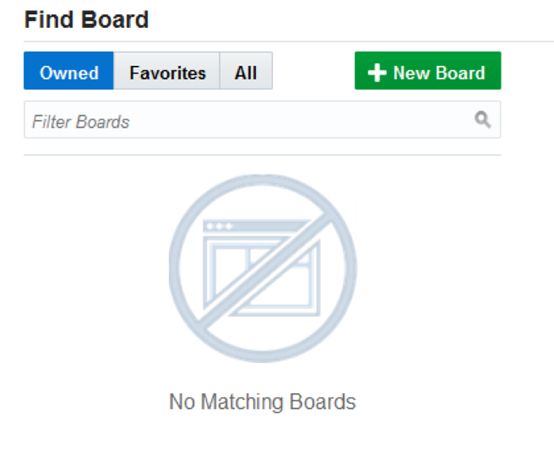
Task: Click the plus icon on New Board
Action: pyautogui.click(x=377, y=73)
